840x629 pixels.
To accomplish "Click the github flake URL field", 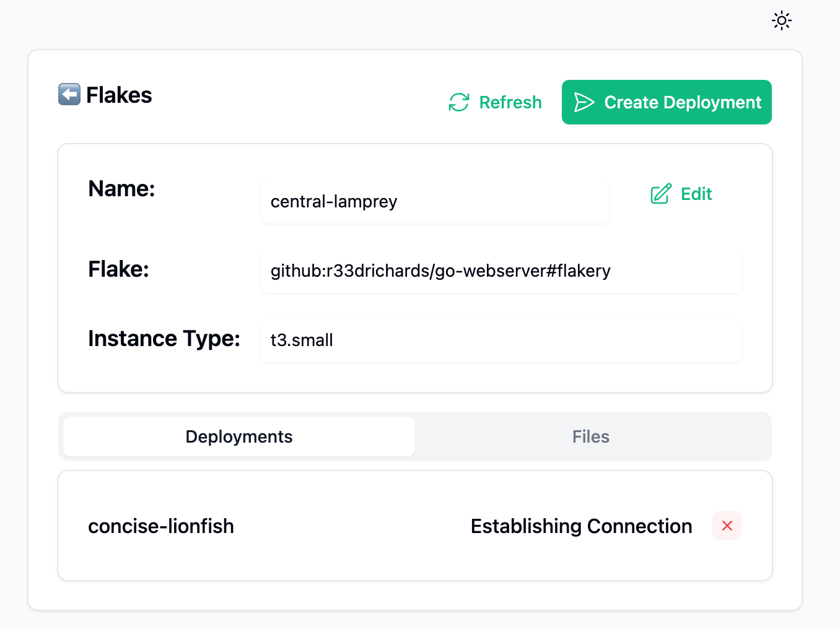I will (501, 271).
